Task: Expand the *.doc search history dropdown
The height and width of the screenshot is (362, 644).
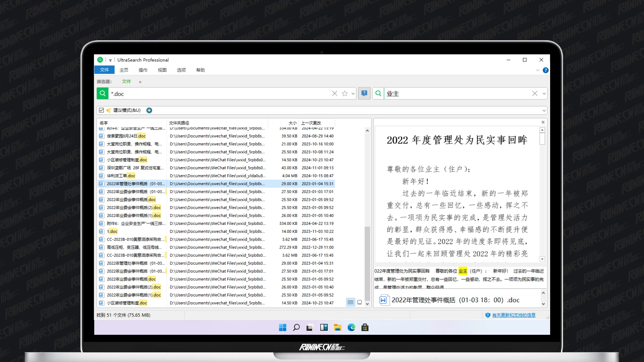Action: click(x=353, y=93)
